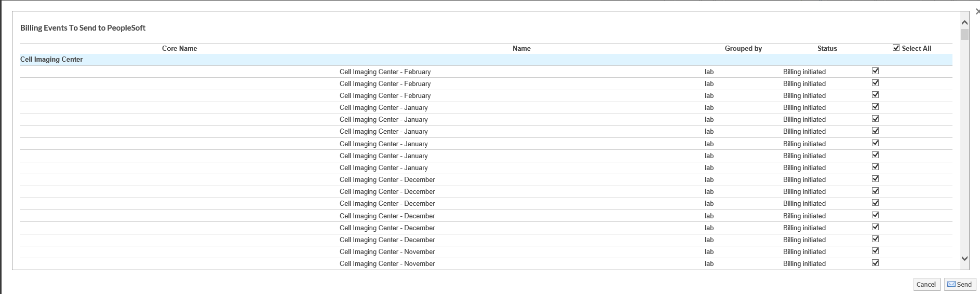This screenshot has height=294, width=980.
Task: Uncheck the first December row checkbox
Action: click(875, 179)
